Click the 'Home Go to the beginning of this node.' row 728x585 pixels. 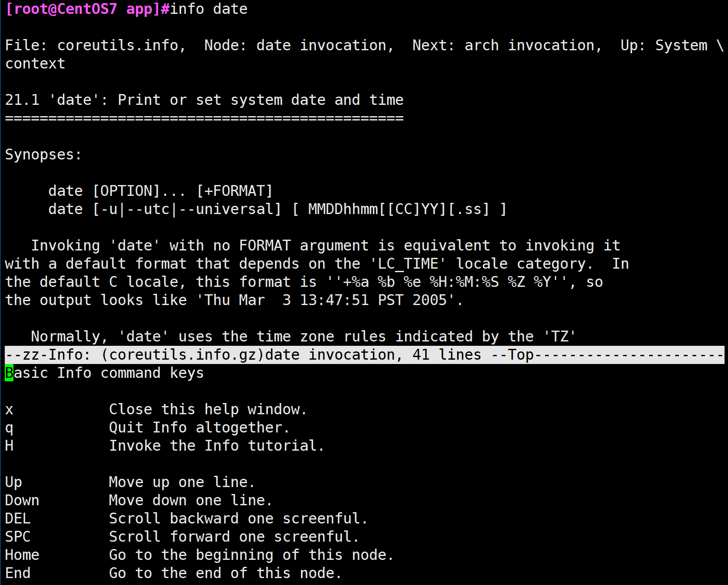coord(199,555)
